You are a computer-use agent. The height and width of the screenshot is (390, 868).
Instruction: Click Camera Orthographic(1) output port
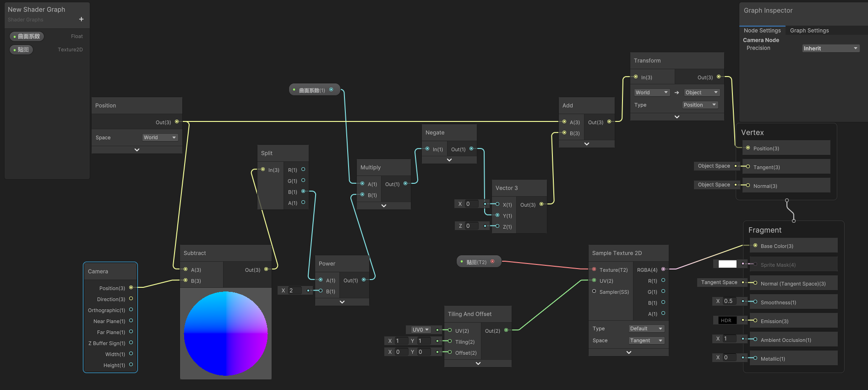tap(131, 310)
